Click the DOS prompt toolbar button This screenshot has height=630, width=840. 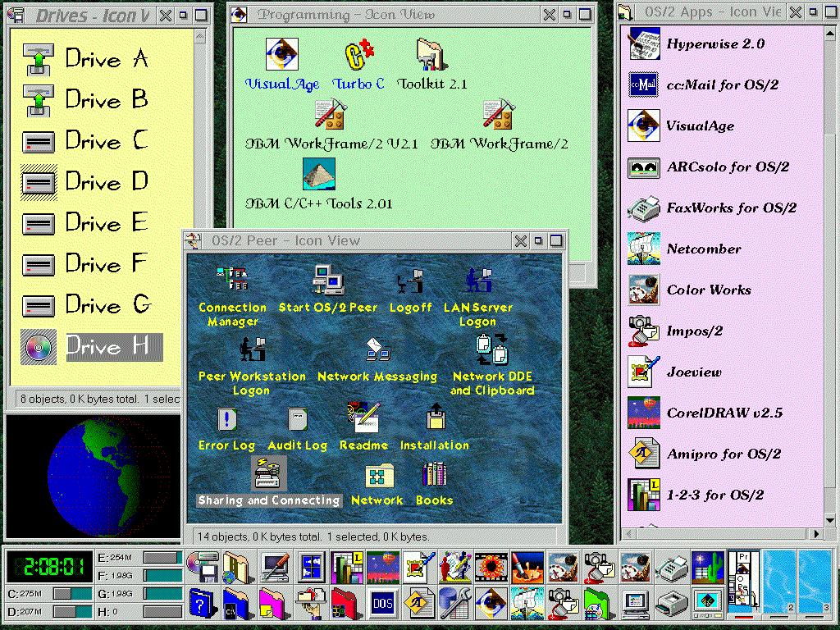click(x=382, y=603)
